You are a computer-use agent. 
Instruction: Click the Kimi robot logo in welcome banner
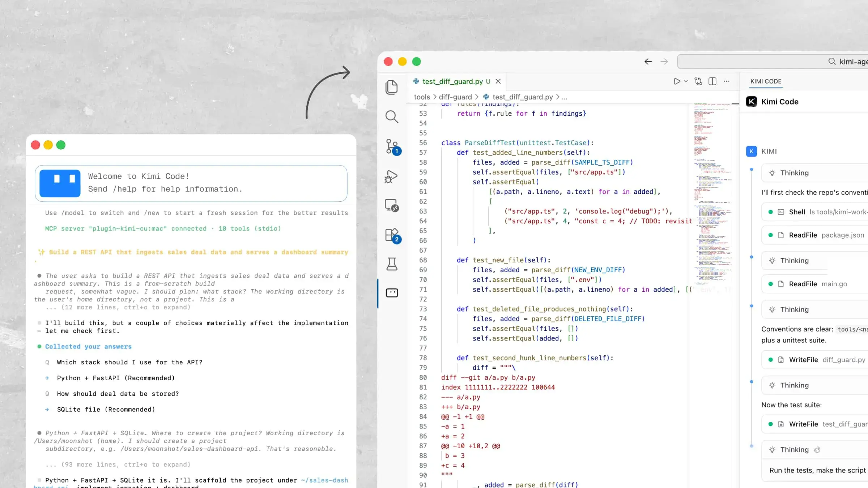pyautogui.click(x=60, y=183)
